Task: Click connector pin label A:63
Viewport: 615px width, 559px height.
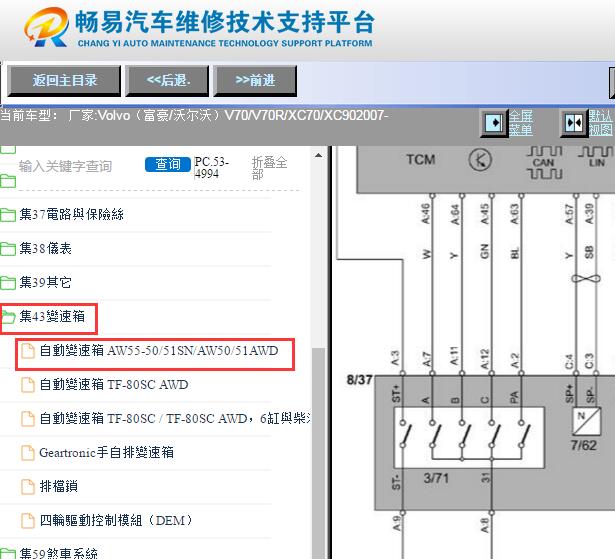Action: point(514,214)
